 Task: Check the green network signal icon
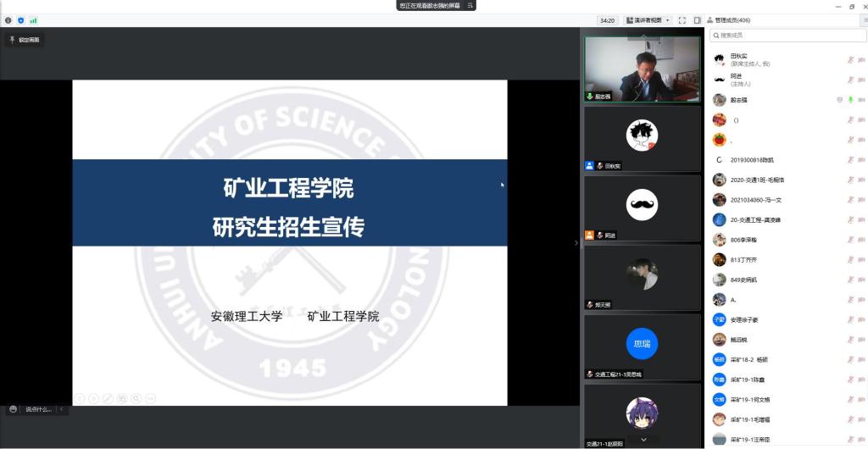pyautogui.click(x=34, y=20)
